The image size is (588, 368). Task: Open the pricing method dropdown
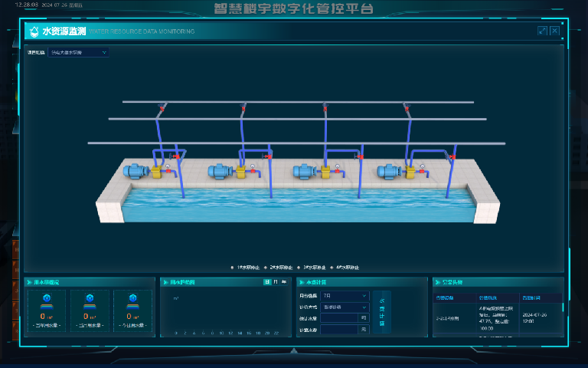tap(345, 307)
